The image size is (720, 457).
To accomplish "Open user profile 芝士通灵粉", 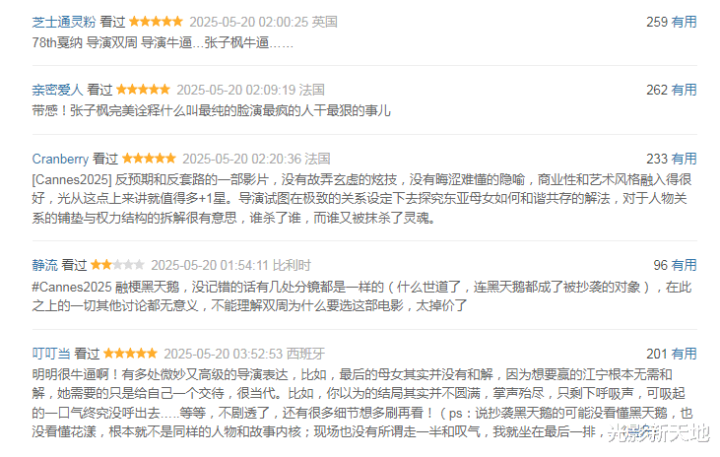I will tap(64, 22).
